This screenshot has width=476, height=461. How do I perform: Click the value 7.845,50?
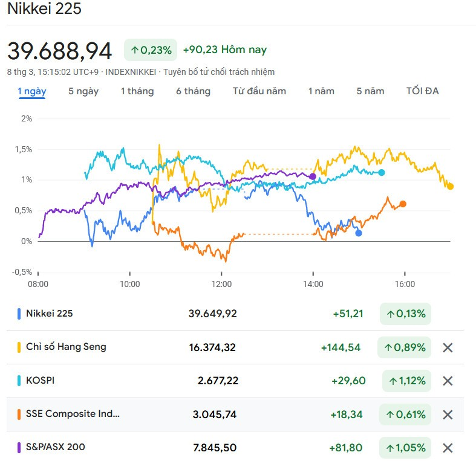[x=215, y=448]
